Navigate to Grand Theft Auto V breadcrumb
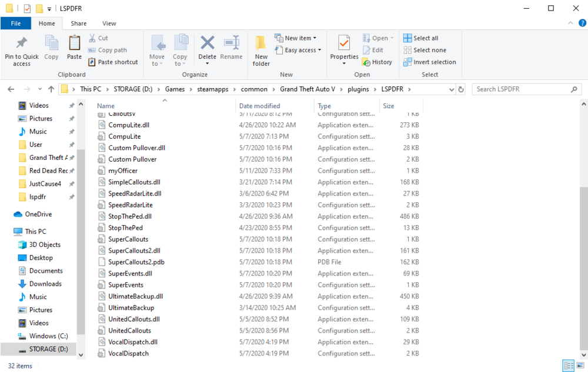Image resolution: width=588 pixels, height=372 pixels. (307, 89)
